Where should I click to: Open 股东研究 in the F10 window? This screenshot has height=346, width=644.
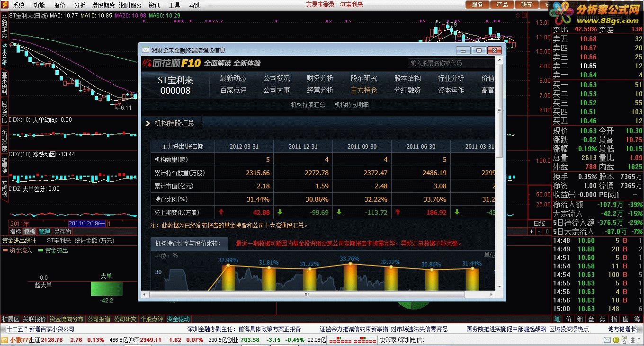coord(364,78)
